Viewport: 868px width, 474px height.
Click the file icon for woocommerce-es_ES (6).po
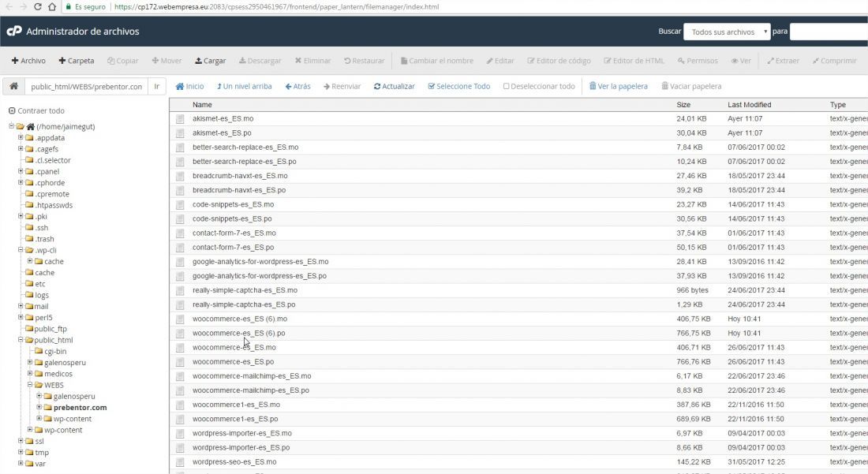[x=180, y=333]
